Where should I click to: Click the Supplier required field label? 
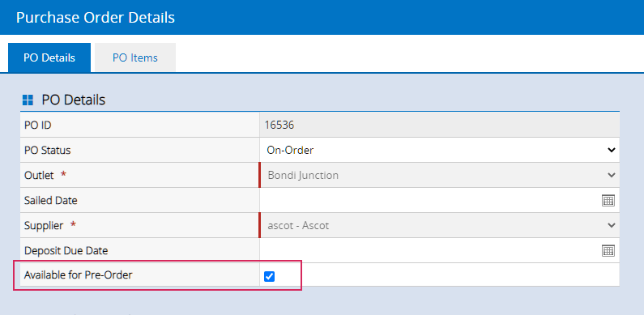click(49, 225)
